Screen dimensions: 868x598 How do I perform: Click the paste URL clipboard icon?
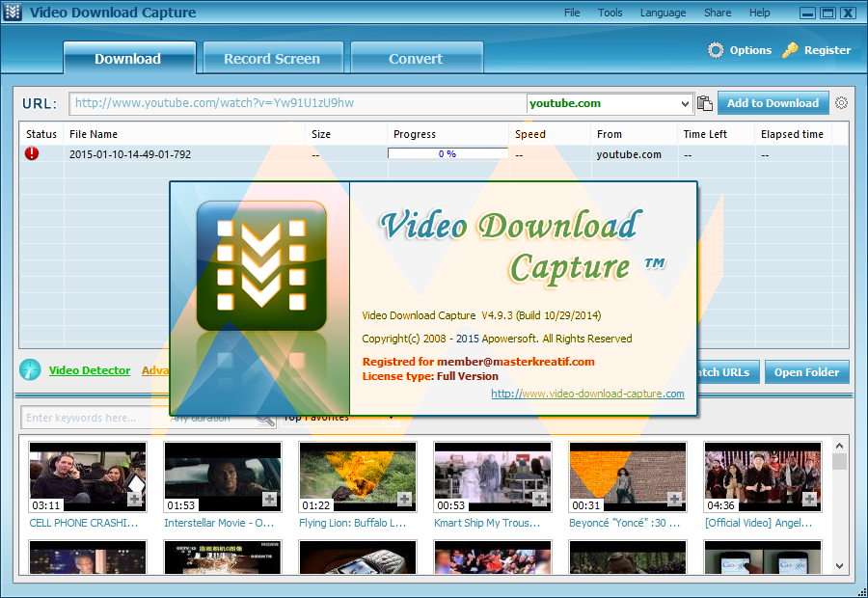click(705, 103)
